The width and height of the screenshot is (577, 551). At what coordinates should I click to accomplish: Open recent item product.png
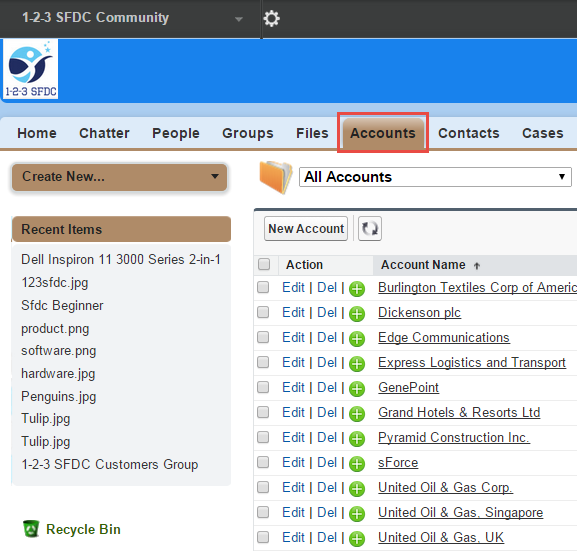tap(55, 328)
